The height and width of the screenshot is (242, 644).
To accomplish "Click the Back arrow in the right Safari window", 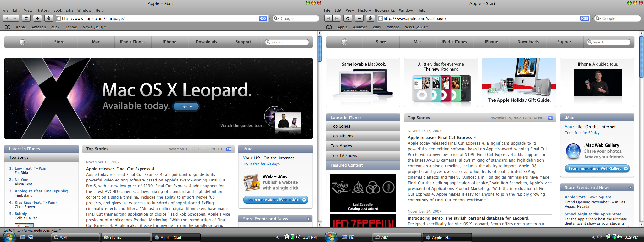I will 329,18.
